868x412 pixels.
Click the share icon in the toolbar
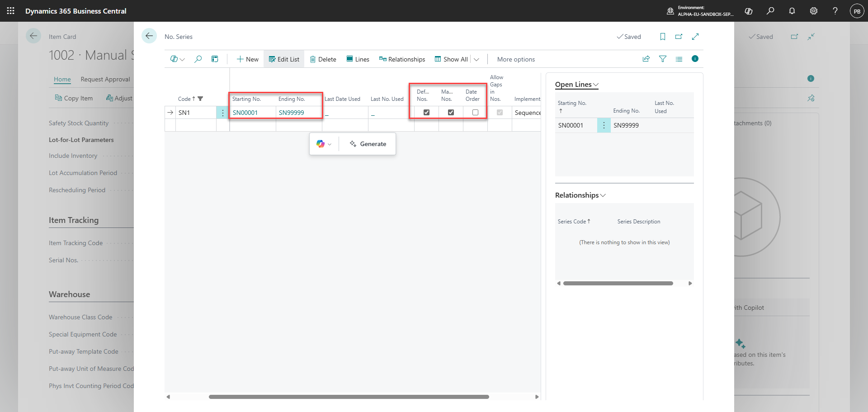[x=646, y=59]
